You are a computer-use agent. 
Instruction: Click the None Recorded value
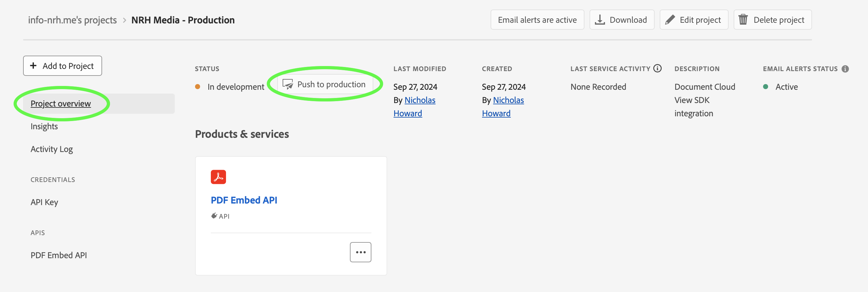pyautogui.click(x=598, y=87)
